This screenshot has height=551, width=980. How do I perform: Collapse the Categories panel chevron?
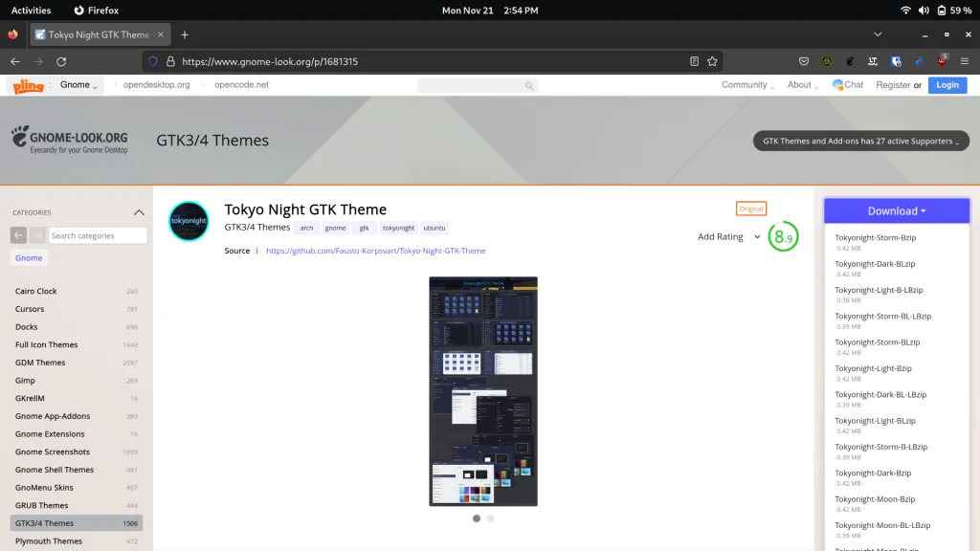pos(139,212)
